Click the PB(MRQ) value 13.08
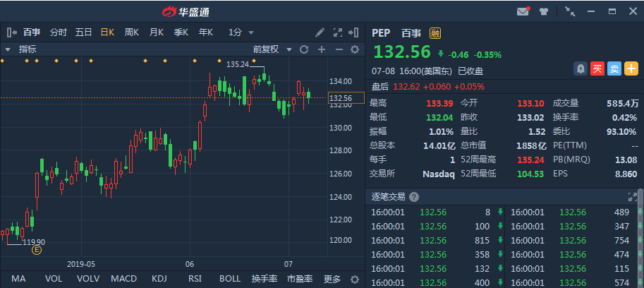The image size is (644, 288). (x=627, y=160)
